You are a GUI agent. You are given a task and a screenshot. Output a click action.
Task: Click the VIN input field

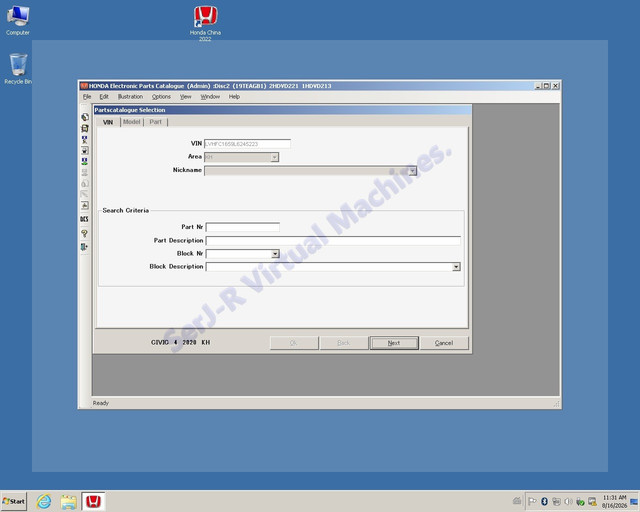point(247,144)
